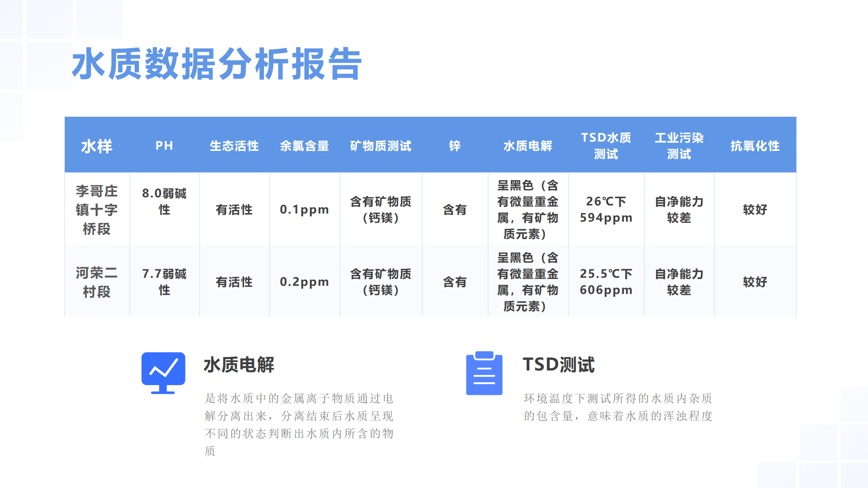Select the TSD测试 description paragraph
The width and height of the screenshot is (868, 488).
(x=618, y=407)
